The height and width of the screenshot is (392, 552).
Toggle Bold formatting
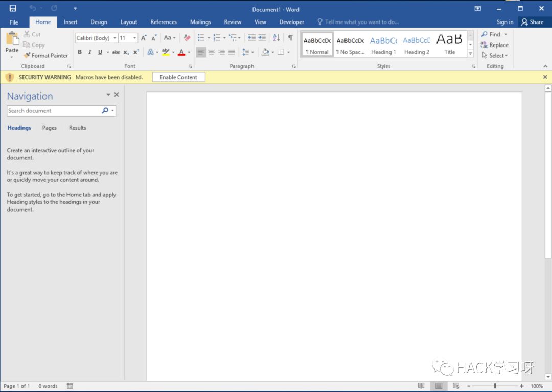(x=80, y=52)
